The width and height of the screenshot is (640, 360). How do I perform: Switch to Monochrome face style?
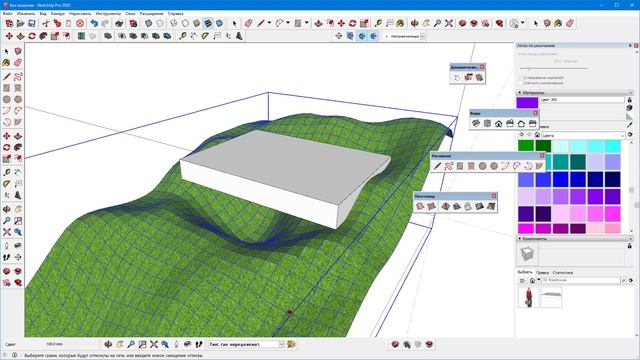coord(220,24)
